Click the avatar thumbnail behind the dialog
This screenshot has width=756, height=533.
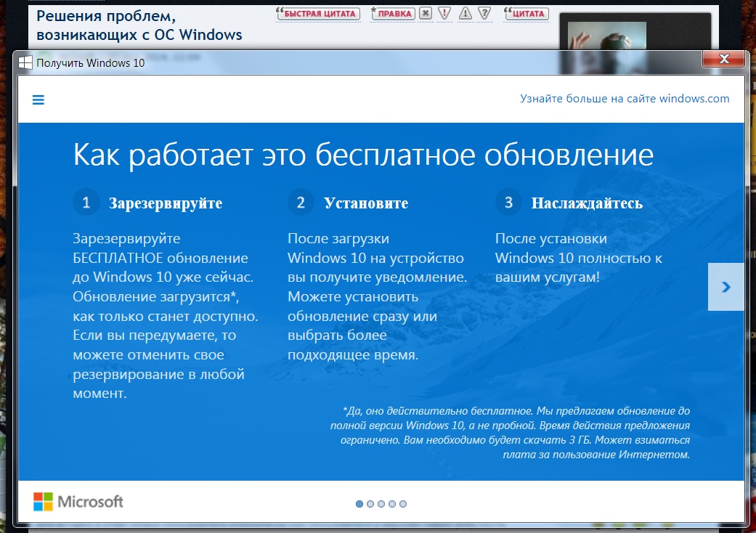click(606, 35)
